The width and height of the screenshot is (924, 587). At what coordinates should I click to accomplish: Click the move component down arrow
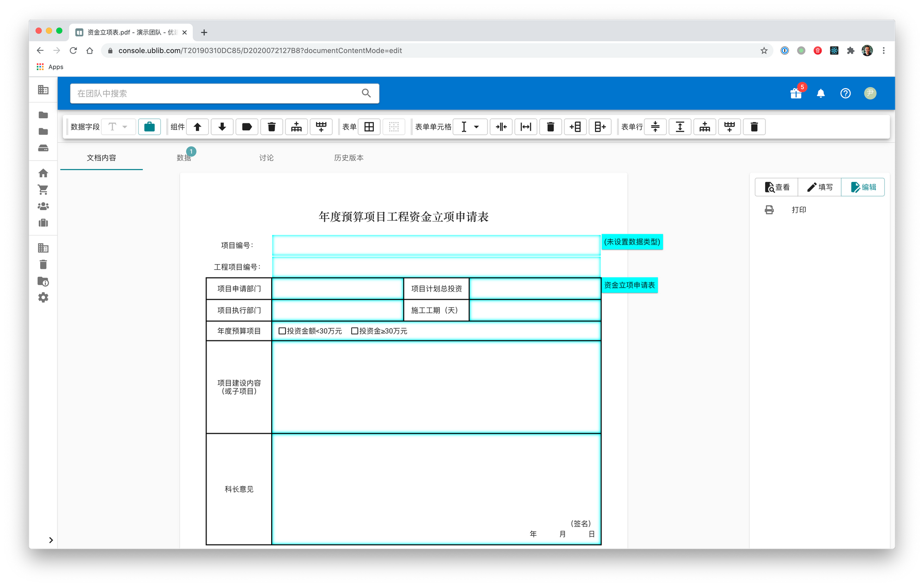pos(222,127)
